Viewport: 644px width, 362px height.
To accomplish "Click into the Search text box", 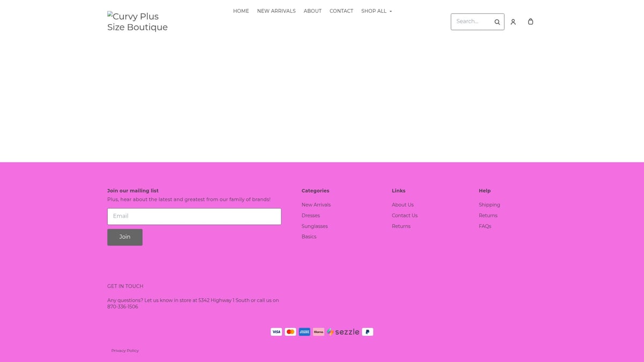I will pyautogui.click(x=471, y=21).
